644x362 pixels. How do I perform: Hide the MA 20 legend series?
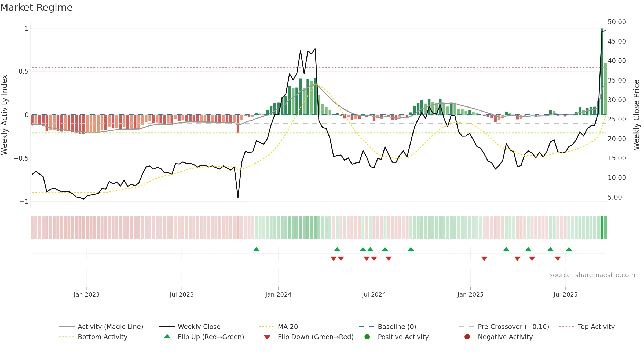pos(279,327)
